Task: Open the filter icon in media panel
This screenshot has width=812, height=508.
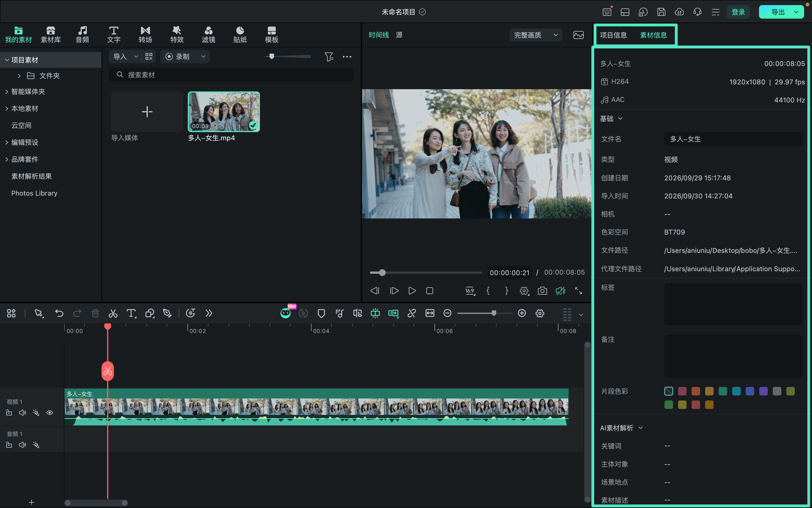Action: click(x=329, y=56)
